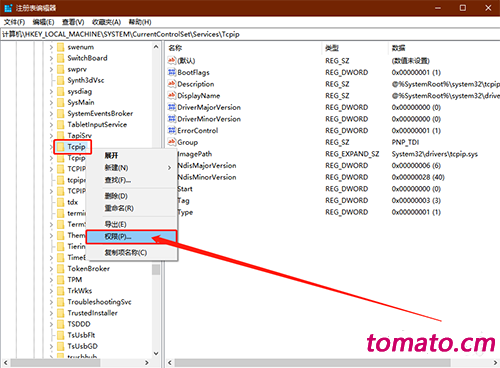
Task: Click the Group string value icon
Action: click(171, 142)
